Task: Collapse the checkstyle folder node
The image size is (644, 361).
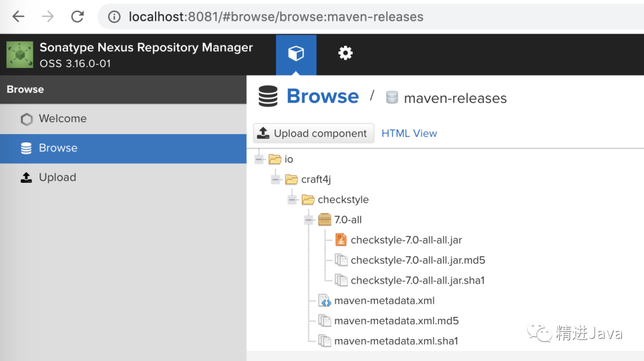Action: point(292,200)
